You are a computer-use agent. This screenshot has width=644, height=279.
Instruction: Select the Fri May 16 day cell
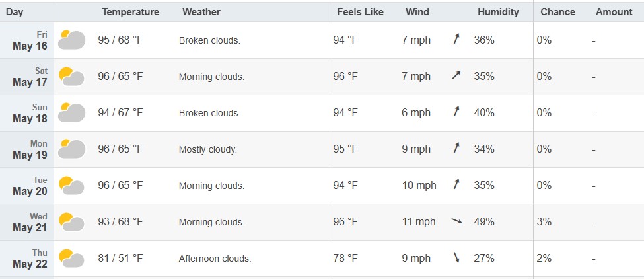pyautogui.click(x=27, y=40)
